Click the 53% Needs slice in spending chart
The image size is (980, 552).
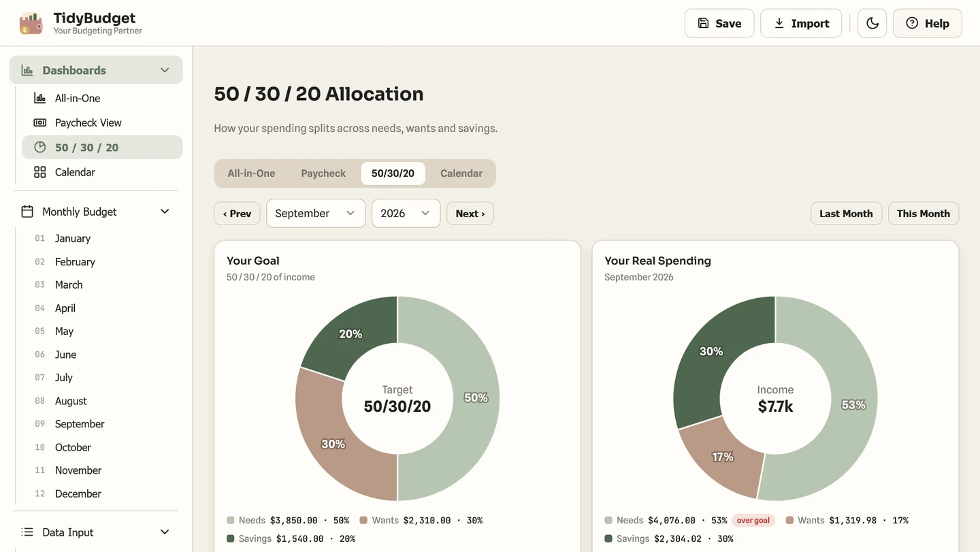pos(853,405)
